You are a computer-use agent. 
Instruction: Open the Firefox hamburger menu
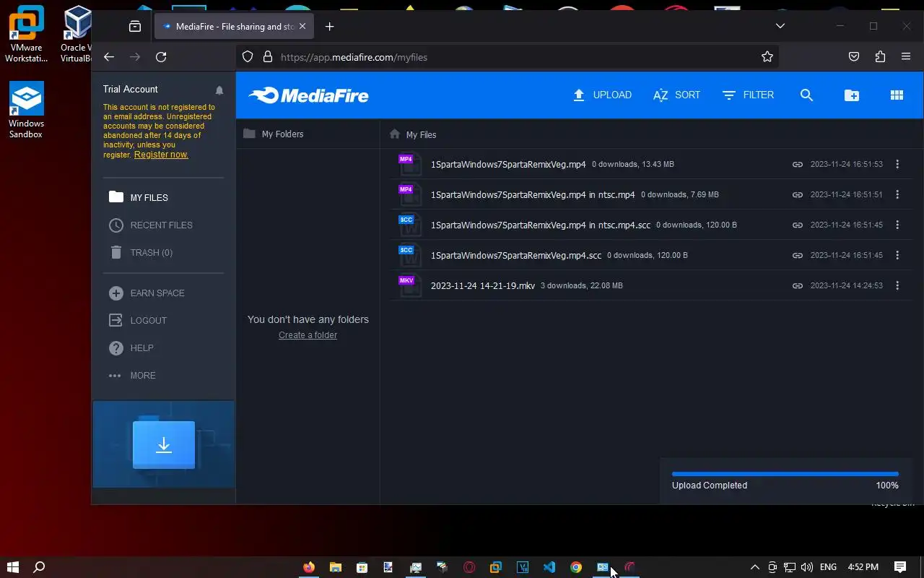point(906,57)
